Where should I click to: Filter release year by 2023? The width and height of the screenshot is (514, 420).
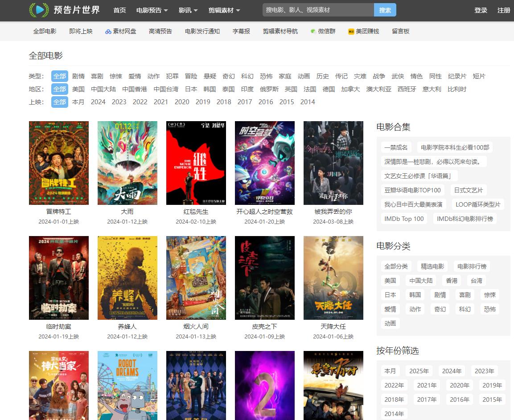click(x=119, y=102)
